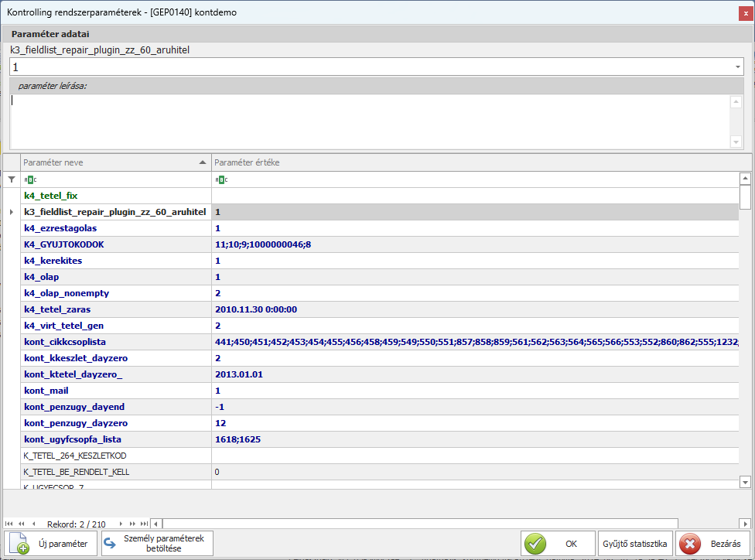Open Gyűjtő statisztika
Image resolution: width=755 pixels, height=560 pixels.
[635, 544]
